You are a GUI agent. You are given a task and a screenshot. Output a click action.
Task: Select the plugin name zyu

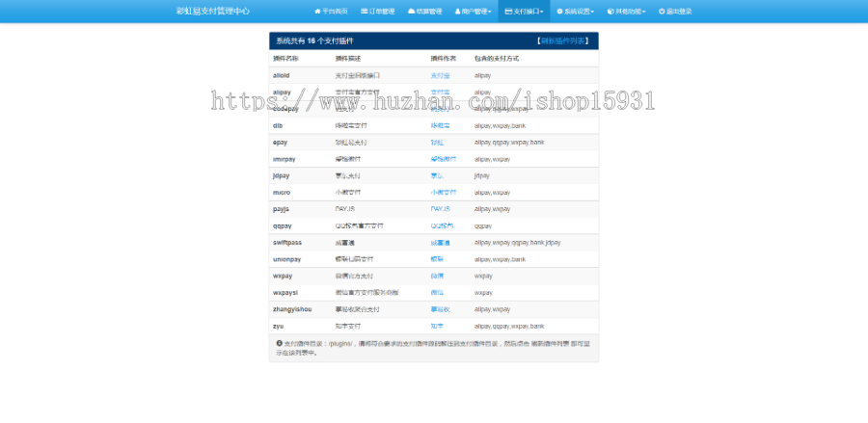[x=279, y=327]
